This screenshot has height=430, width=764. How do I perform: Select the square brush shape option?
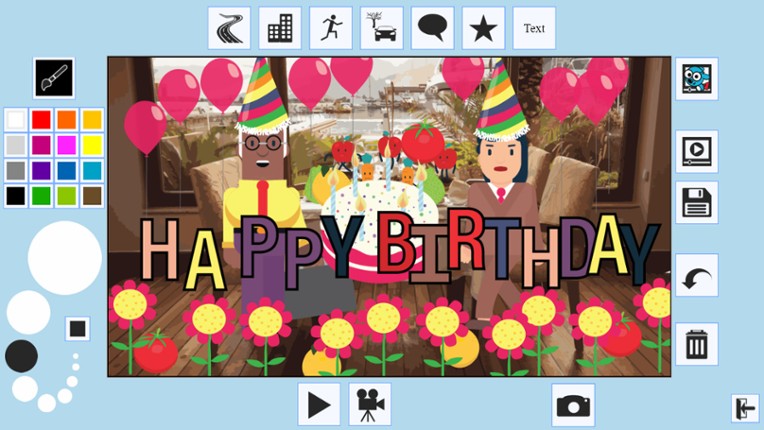click(x=77, y=328)
